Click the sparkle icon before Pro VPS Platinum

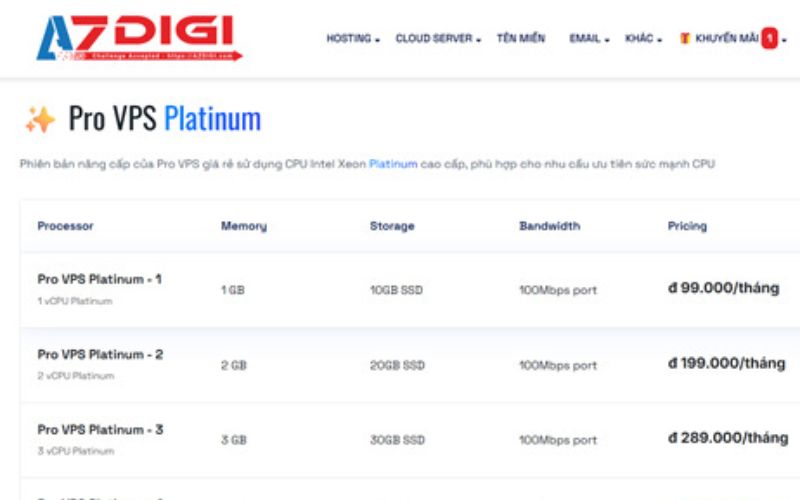coord(40,119)
